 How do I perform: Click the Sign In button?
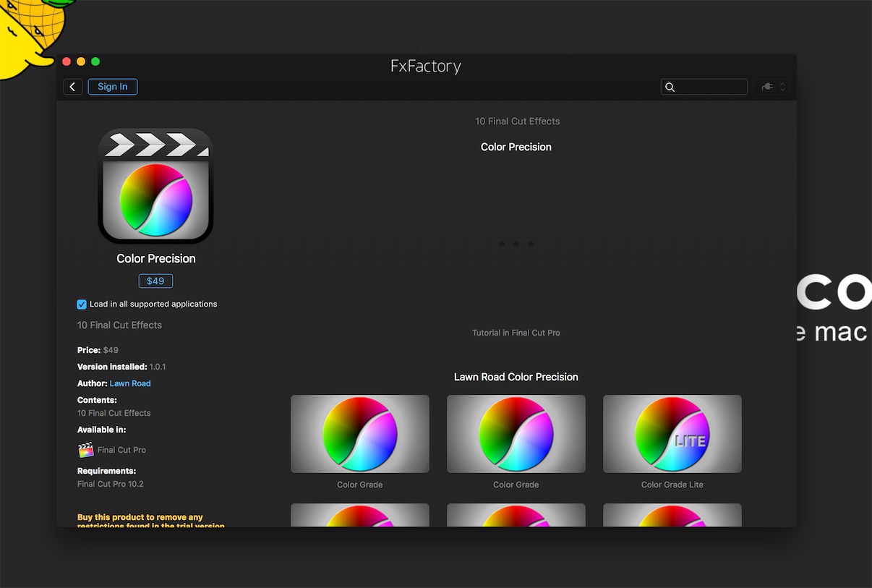point(113,87)
